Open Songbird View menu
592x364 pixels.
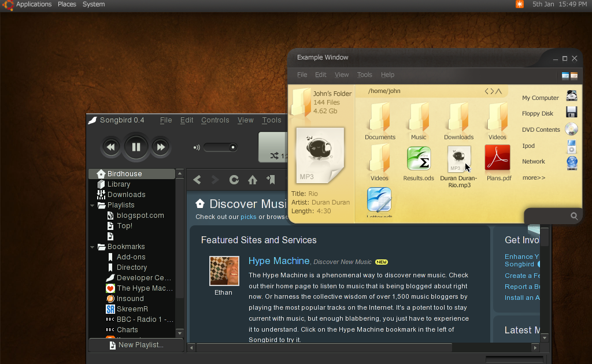click(x=245, y=120)
